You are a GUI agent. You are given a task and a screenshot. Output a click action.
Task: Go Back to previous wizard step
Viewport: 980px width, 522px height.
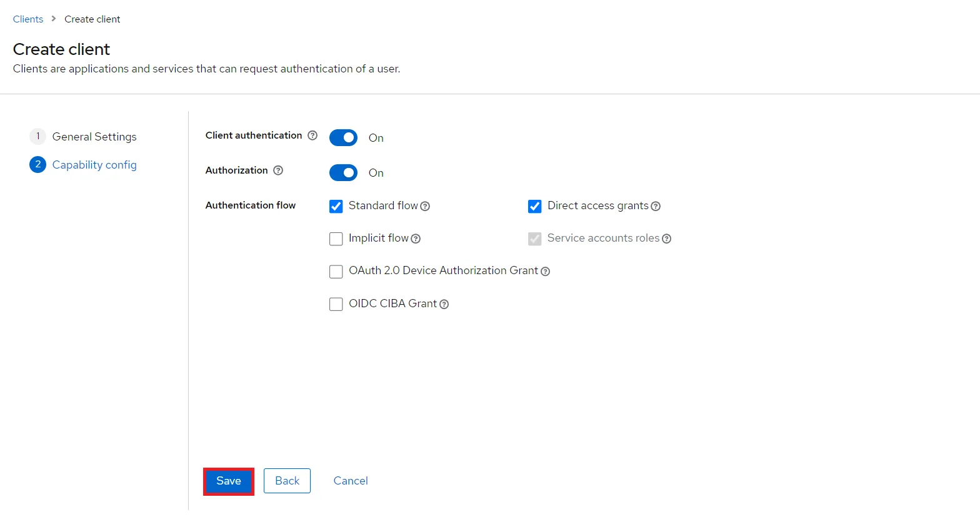[x=287, y=481]
